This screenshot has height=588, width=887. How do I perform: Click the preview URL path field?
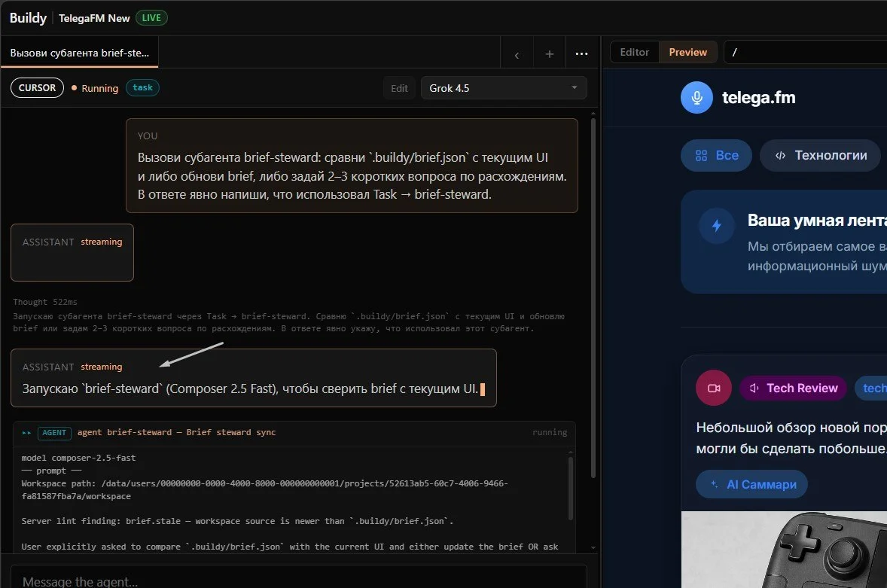806,52
